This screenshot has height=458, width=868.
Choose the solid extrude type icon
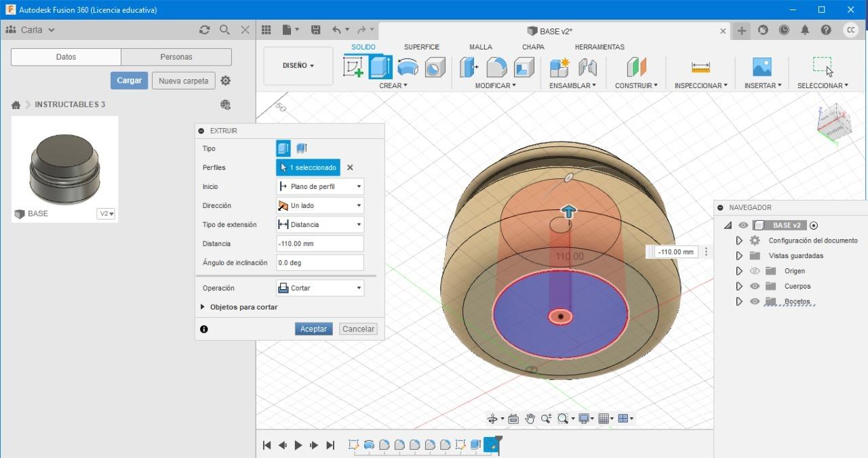tap(283, 148)
